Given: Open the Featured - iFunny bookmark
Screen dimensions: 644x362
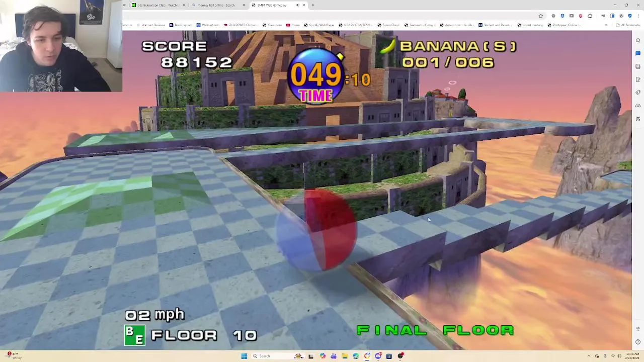Looking at the screenshot, I should point(421,25).
